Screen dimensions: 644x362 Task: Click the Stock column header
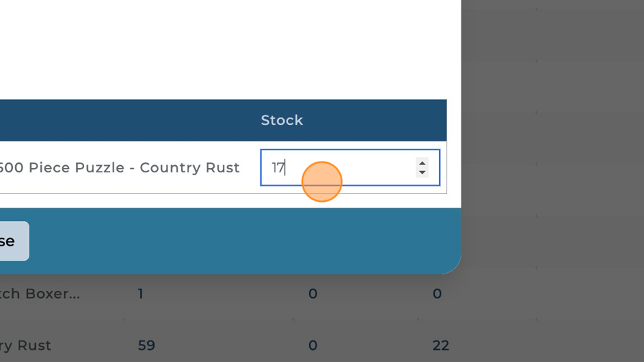pyautogui.click(x=282, y=121)
